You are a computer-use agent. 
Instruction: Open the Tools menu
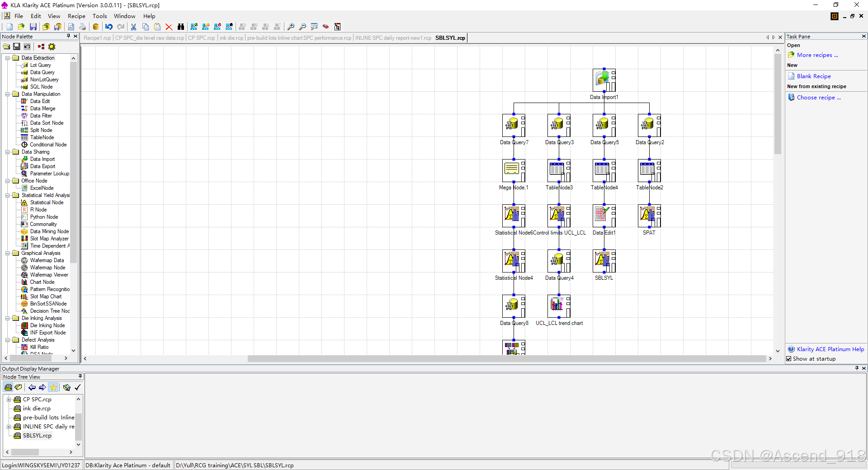100,16
